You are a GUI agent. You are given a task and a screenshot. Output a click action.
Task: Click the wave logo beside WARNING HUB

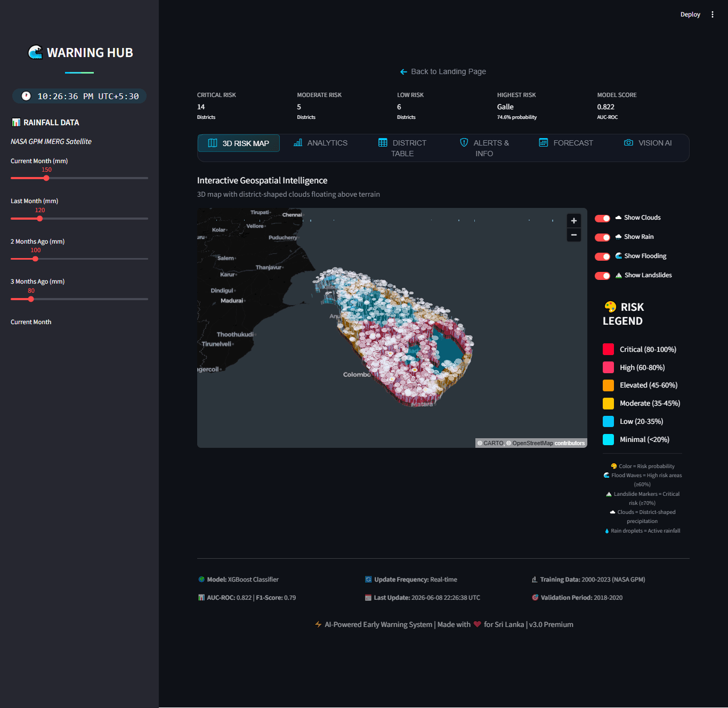click(35, 52)
